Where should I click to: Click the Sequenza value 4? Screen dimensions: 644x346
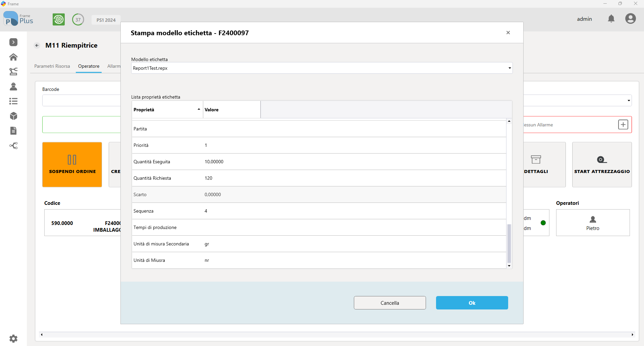206,211
